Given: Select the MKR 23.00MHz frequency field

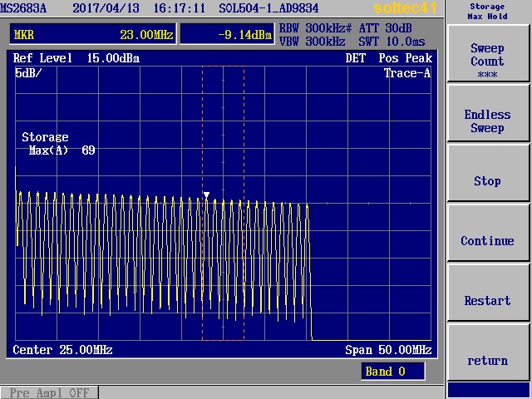Looking at the screenshot, I should pyautogui.click(x=93, y=34).
